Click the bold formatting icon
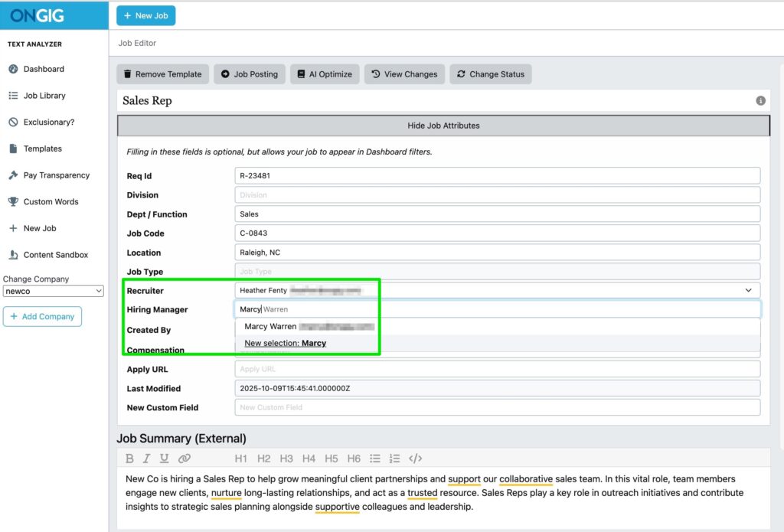Image resolution: width=784 pixels, height=532 pixels. click(129, 459)
